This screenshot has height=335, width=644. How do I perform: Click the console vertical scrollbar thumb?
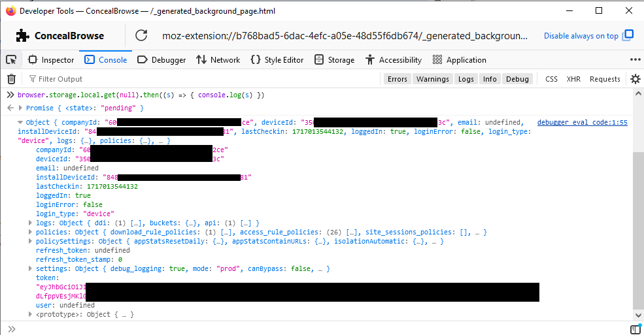[x=638, y=230]
